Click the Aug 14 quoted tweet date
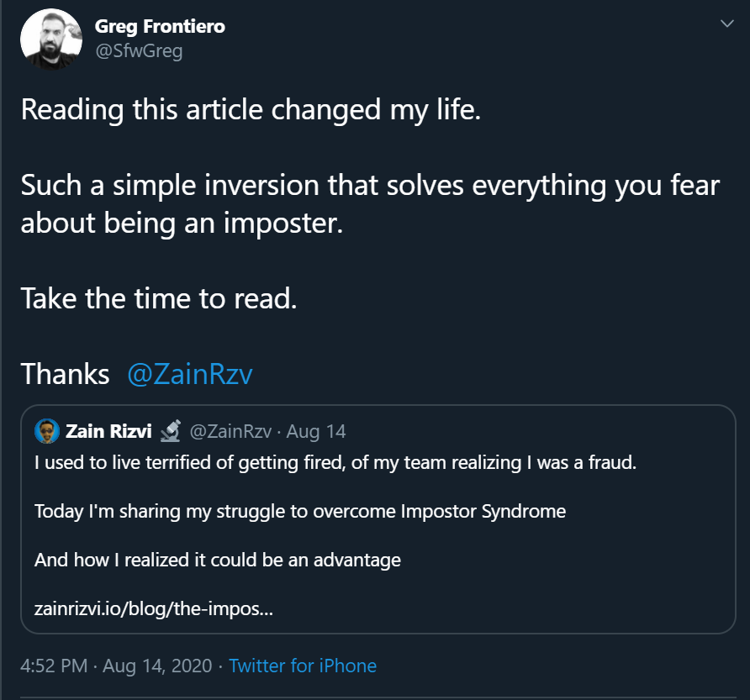750x700 pixels. [x=316, y=431]
